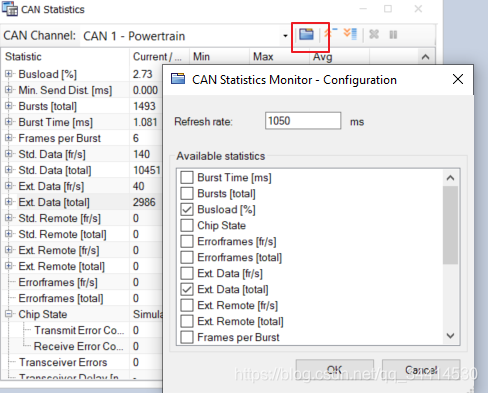Open the CAN Channel dropdown
Viewport: 488px width, 393px height.
click(285, 36)
